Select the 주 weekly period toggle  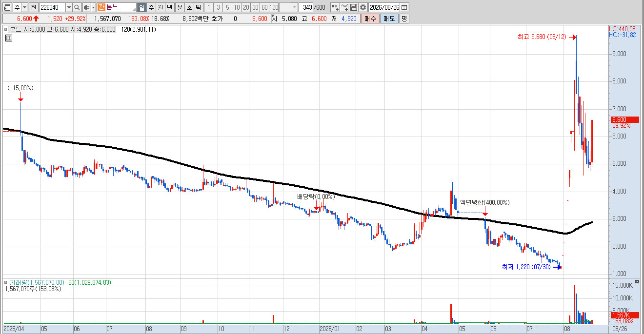(151, 7)
